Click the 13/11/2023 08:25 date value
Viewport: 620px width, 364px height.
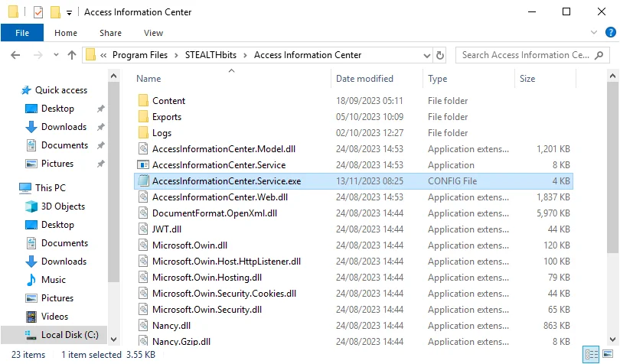pyautogui.click(x=369, y=181)
